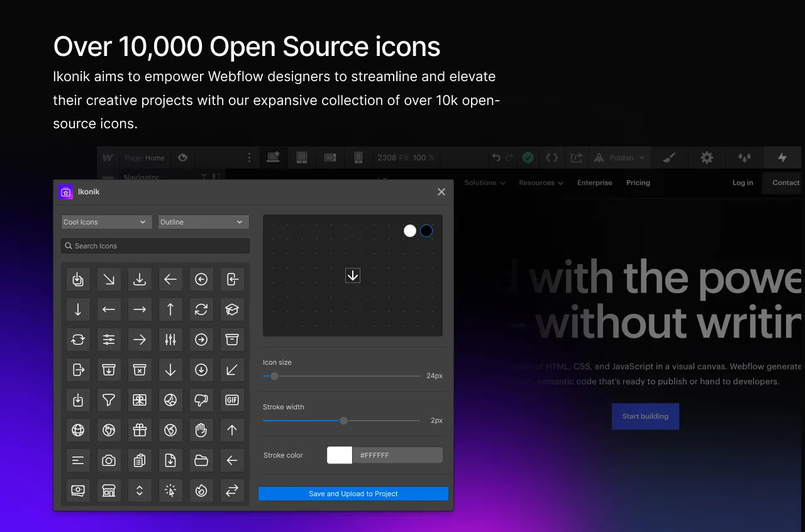Screen dimensions: 805x532
Task: Choose the circled down arrow icon
Action: [x=201, y=370]
